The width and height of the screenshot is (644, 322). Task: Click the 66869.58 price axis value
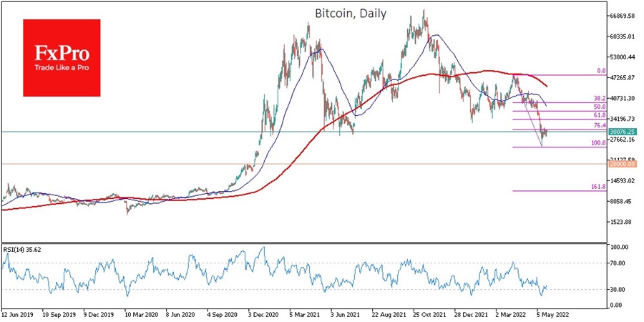[x=623, y=16]
